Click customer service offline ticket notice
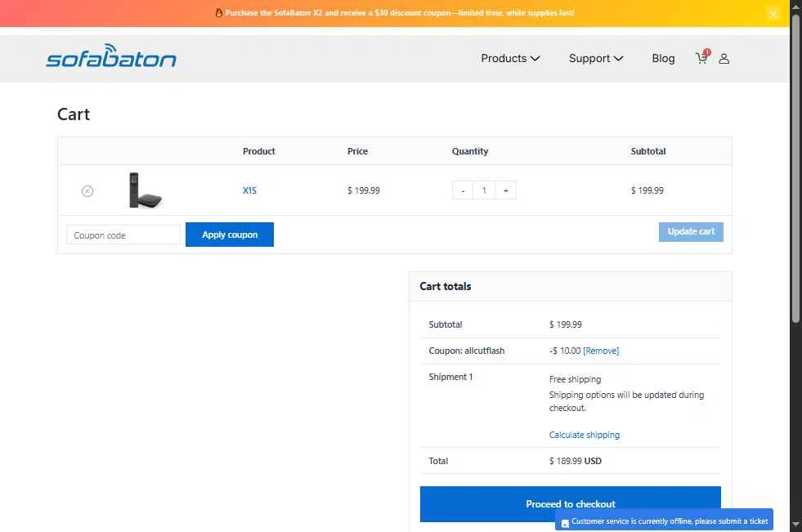 click(x=665, y=521)
